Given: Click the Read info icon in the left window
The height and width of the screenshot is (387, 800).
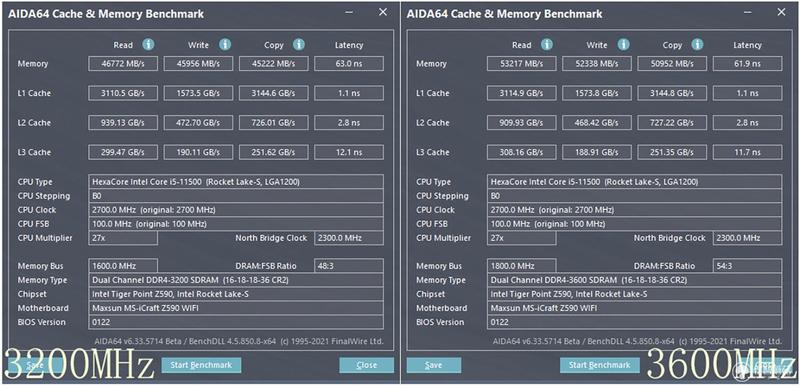Looking at the screenshot, I should 148,45.
